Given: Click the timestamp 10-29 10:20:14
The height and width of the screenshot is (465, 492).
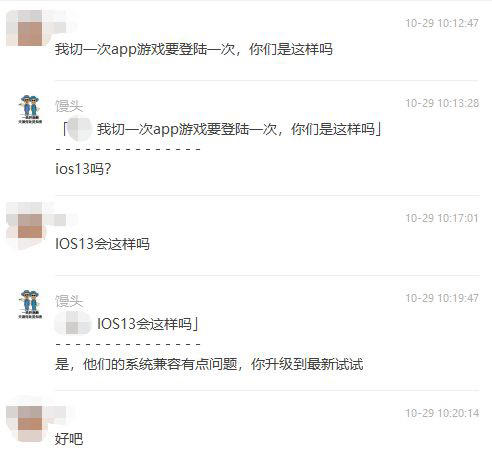Looking at the screenshot, I should tap(442, 413).
